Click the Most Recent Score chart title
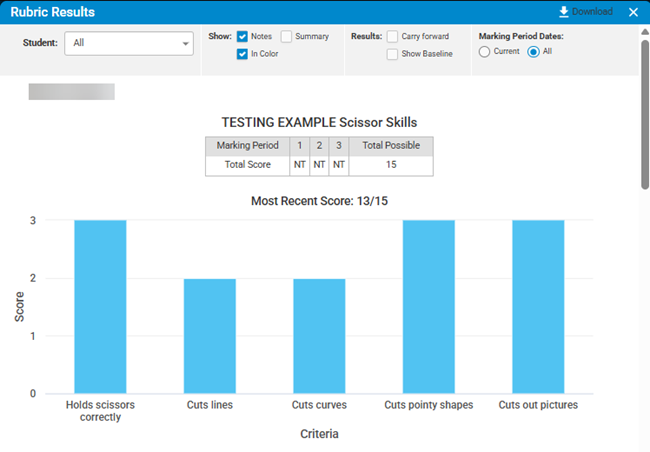Screen dimensions: 650x452 [x=319, y=201]
